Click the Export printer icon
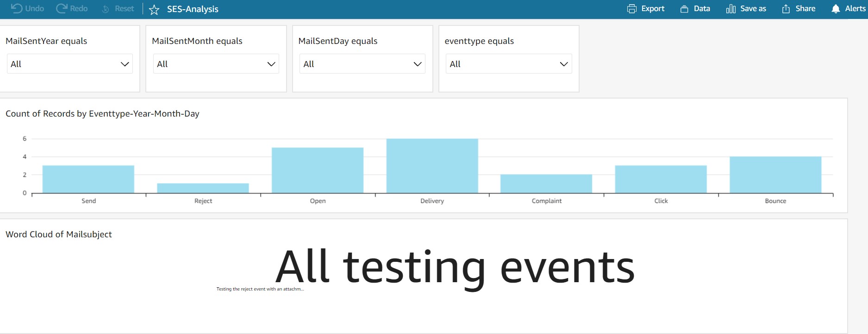The width and height of the screenshot is (868, 334). pos(632,9)
